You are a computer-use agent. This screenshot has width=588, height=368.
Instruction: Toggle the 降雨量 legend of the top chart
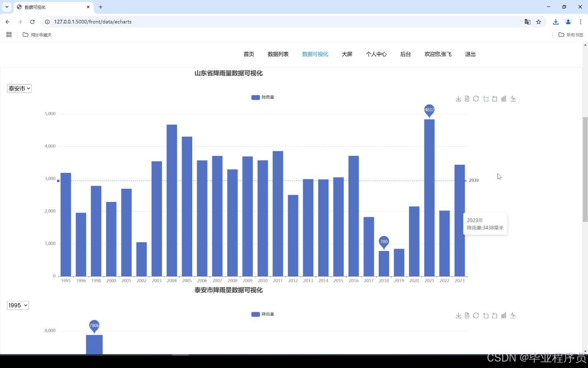[263, 97]
